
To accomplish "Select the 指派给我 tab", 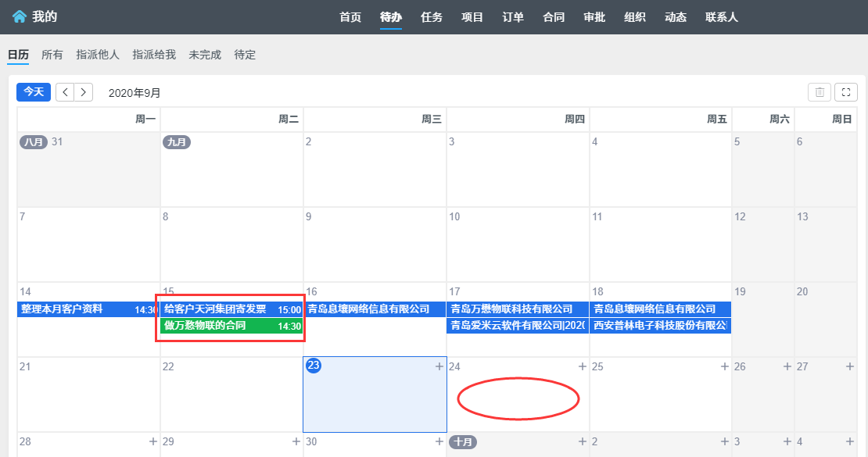I will point(154,55).
